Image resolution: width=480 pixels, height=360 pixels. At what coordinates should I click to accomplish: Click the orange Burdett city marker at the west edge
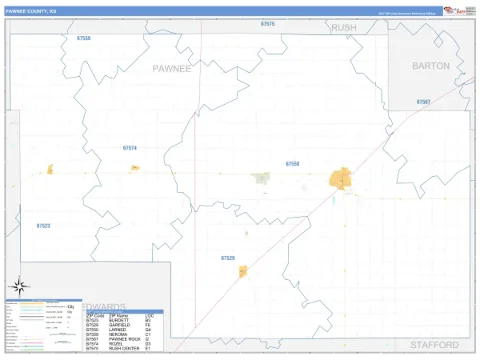coord(50,169)
